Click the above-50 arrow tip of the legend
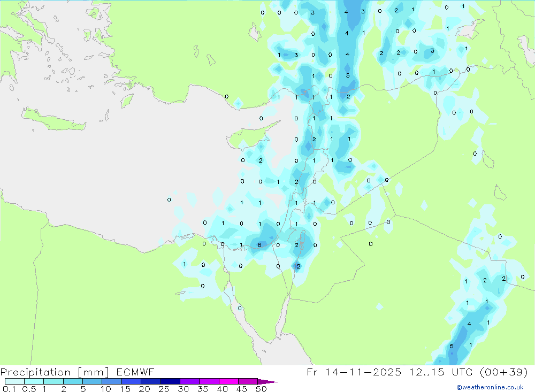 pyautogui.click(x=267, y=382)
